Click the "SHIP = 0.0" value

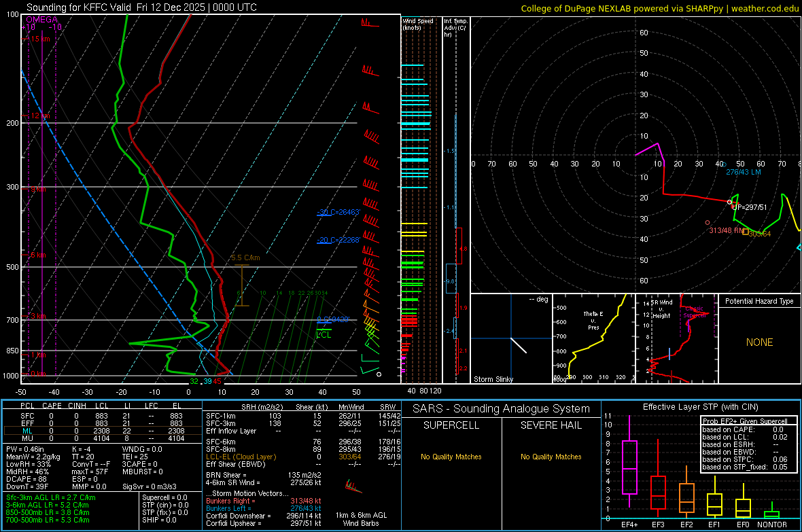tap(159, 520)
